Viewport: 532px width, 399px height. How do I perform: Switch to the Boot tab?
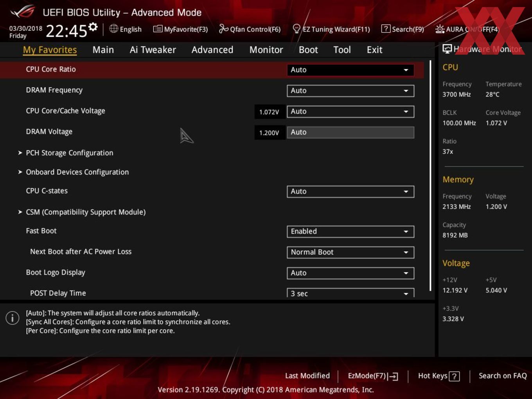point(308,50)
